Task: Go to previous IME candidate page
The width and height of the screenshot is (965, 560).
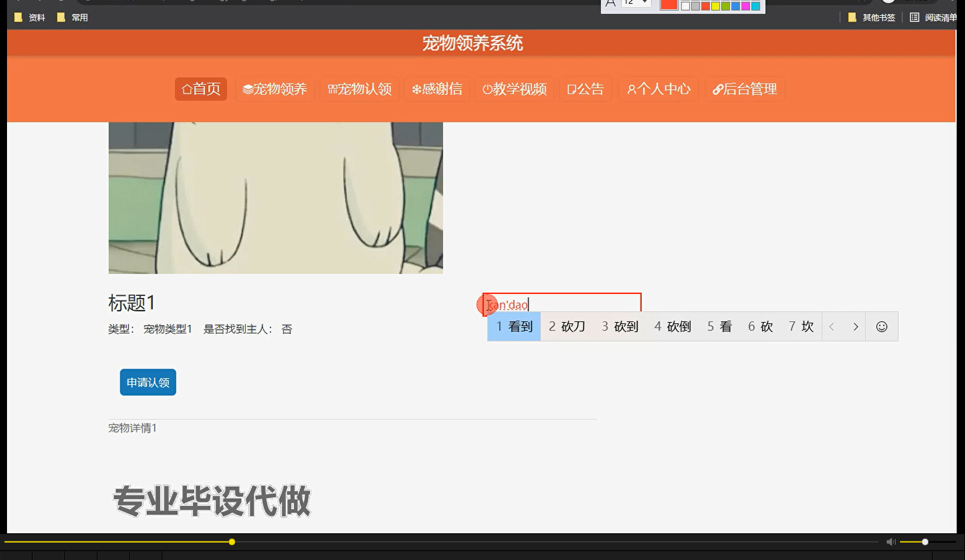Action: [831, 326]
